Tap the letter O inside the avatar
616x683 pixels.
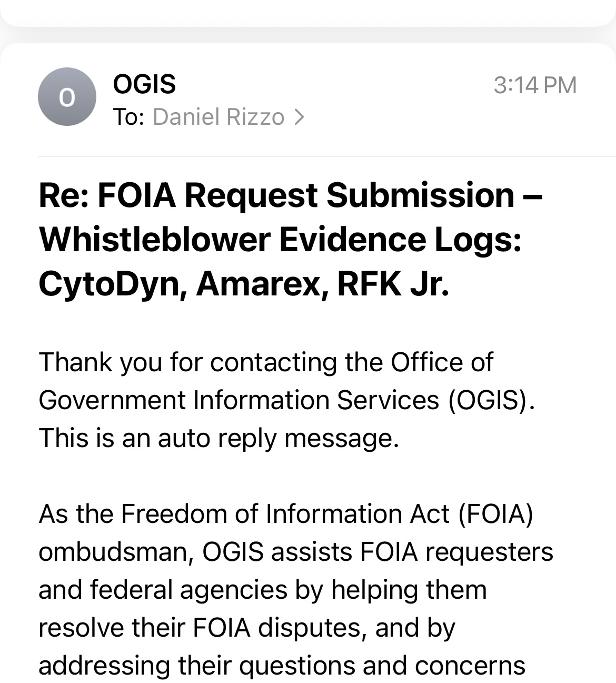coord(67,98)
